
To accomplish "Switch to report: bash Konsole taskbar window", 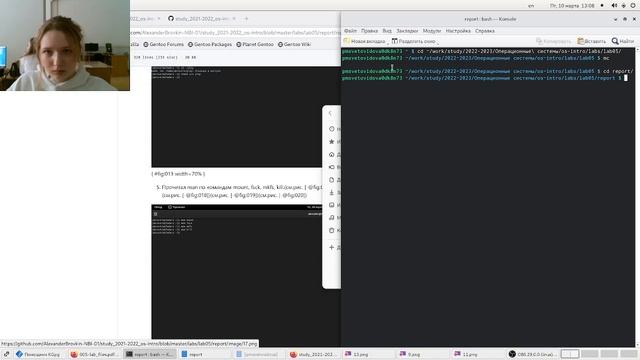I will pos(149,354).
